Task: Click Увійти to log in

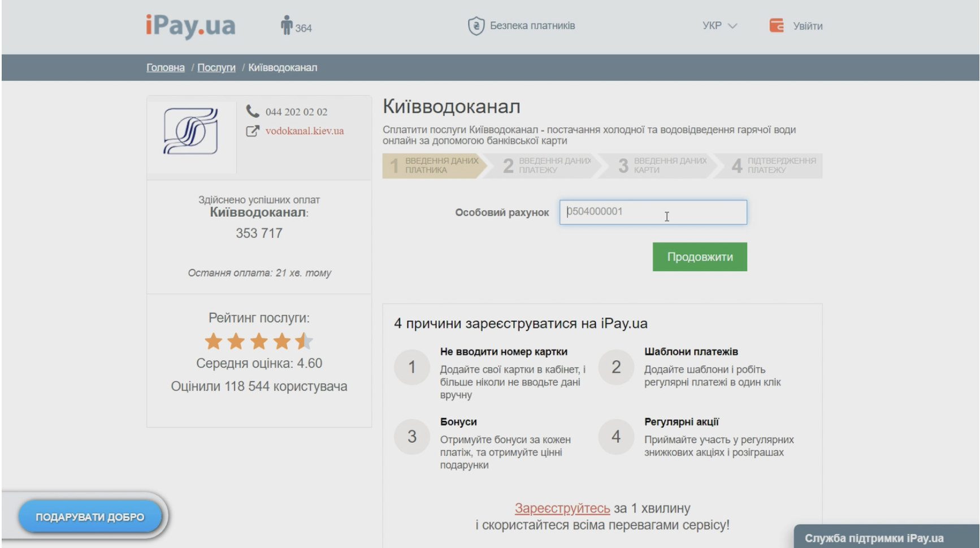Action: [808, 26]
